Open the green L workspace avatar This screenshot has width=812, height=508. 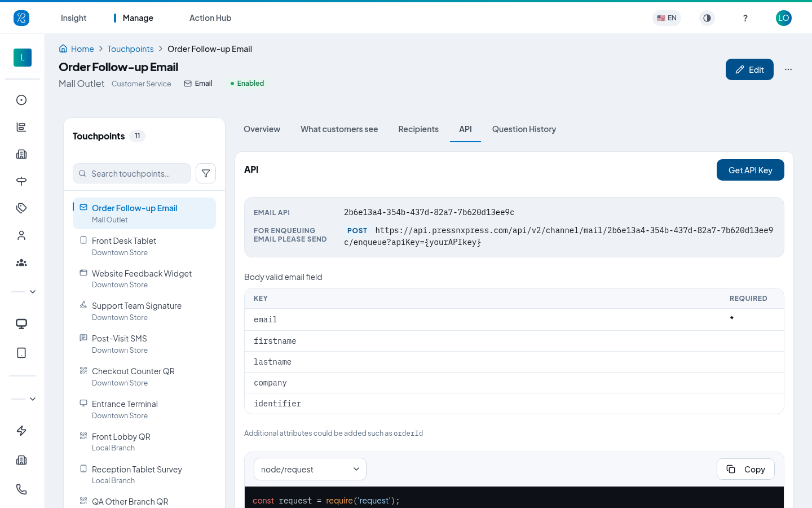[x=23, y=58]
